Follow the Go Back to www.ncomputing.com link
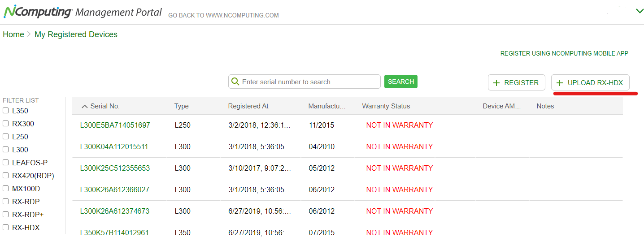The height and width of the screenshot is (241, 644). click(x=223, y=15)
